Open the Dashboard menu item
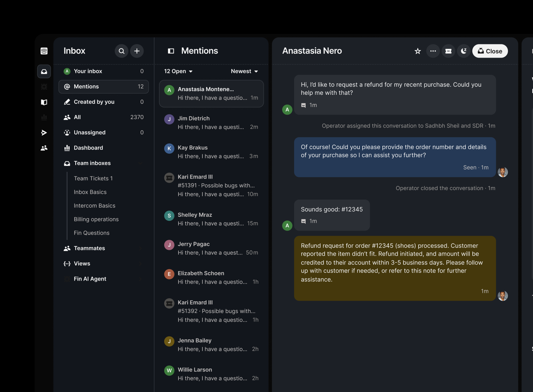 (104, 148)
